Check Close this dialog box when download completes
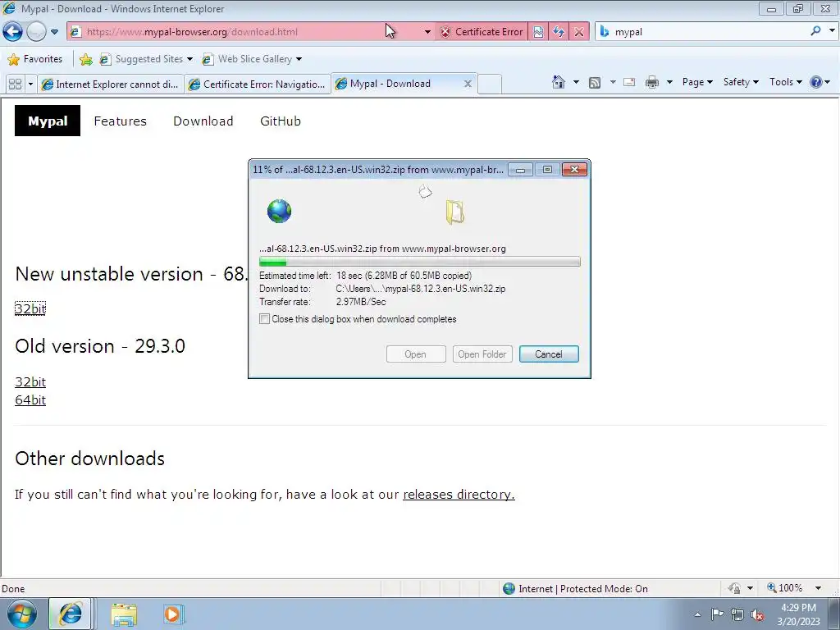Screen dimensions: 840x630 coord(265,319)
